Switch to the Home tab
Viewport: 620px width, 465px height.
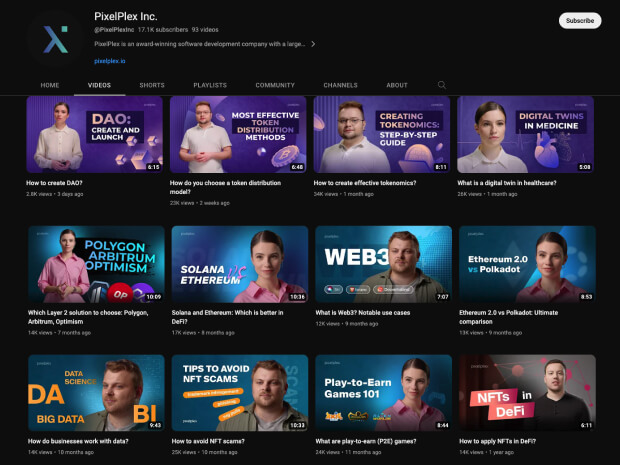(50, 85)
